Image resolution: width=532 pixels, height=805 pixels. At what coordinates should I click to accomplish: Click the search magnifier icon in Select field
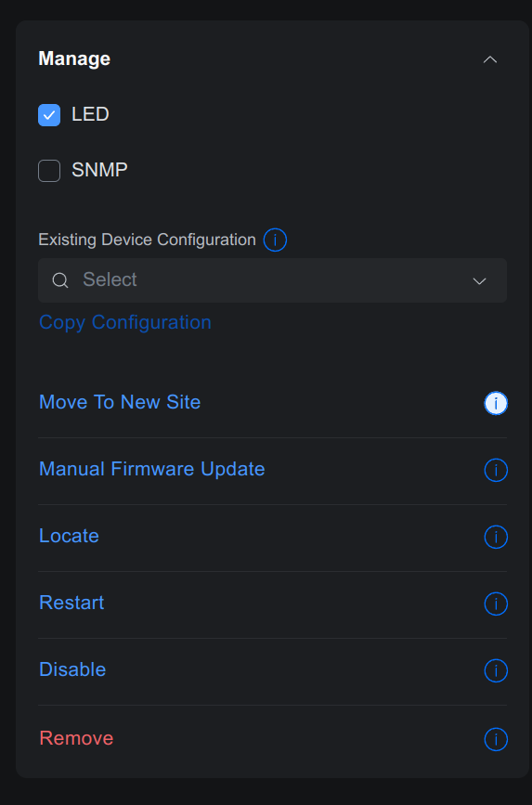tap(60, 280)
